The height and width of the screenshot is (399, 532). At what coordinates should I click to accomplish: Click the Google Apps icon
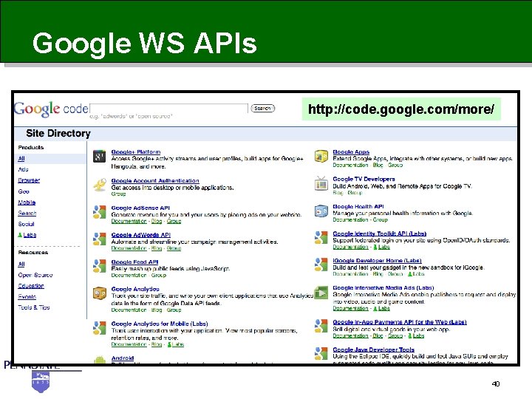click(321, 156)
